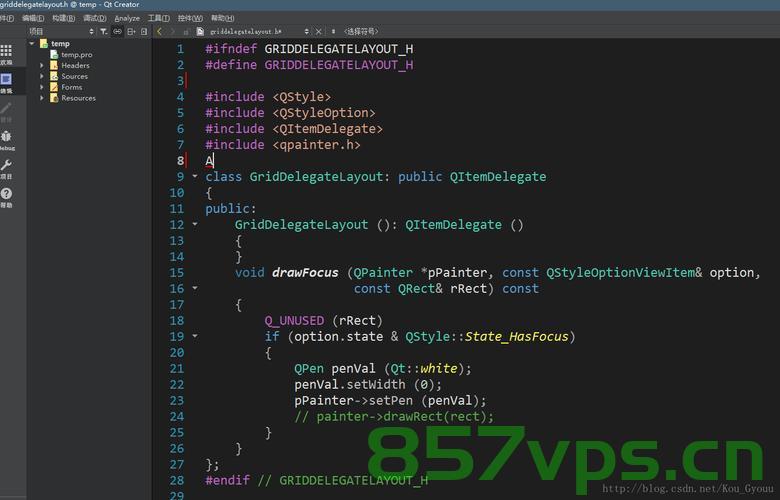Open the Design mode pencil icon
The image size is (780, 500).
click(x=6, y=108)
